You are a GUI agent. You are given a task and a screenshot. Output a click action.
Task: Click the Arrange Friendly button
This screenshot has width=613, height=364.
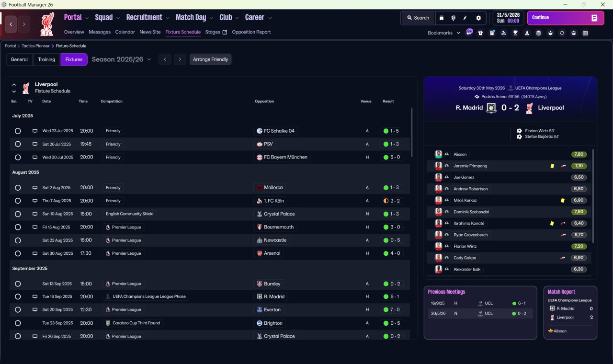click(x=211, y=59)
